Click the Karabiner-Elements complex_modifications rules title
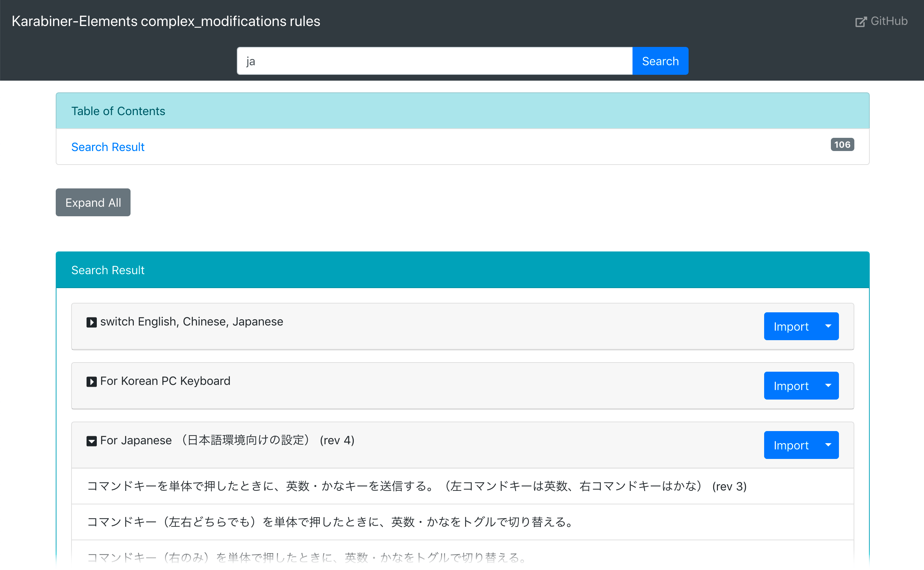The height and width of the screenshot is (570, 924). pyautogui.click(x=166, y=21)
